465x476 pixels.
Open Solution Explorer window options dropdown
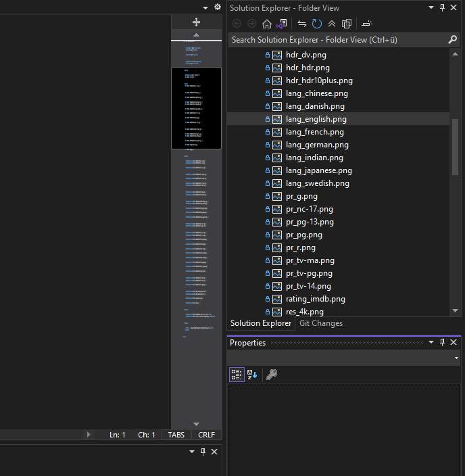pos(432,7)
